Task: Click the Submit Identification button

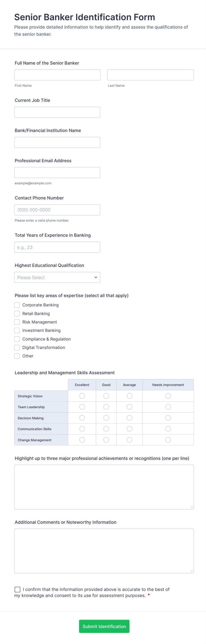Action: [104, 626]
